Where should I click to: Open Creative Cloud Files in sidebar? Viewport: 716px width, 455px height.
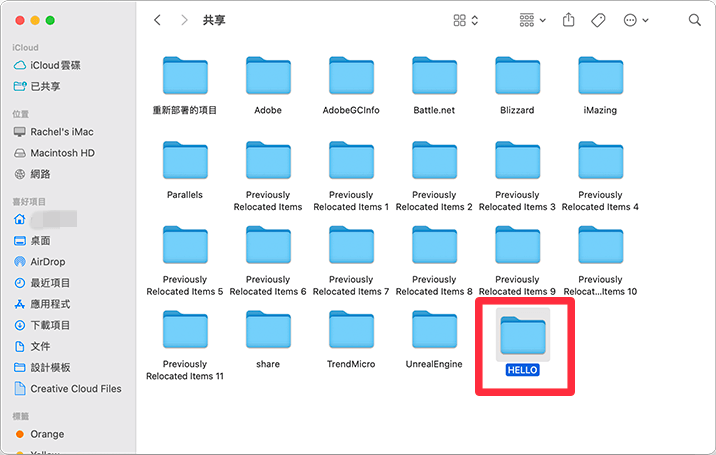pyautogui.click(x=68, y=389)
